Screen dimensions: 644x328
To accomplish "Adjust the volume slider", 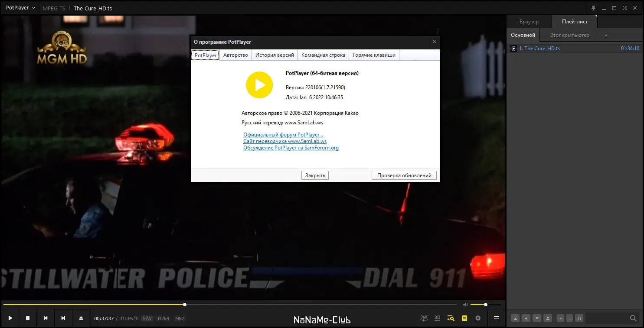I will (x=486, y=305).
